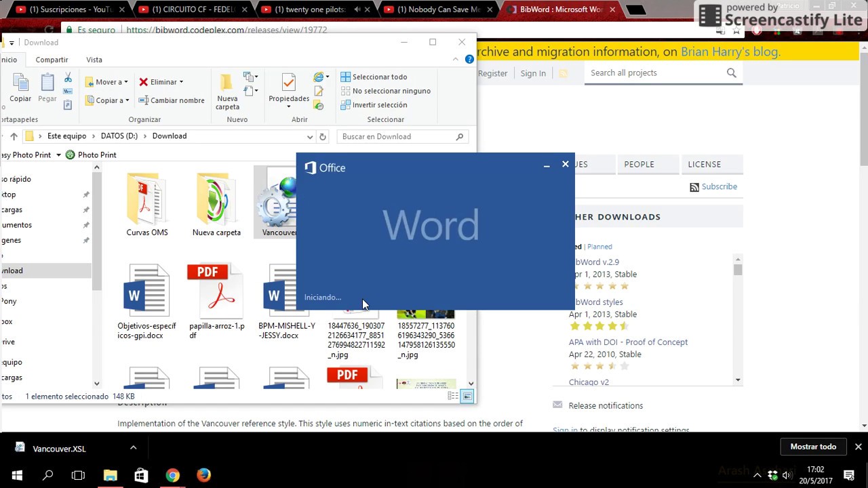868x488 pixels.
Task: Switch to details view in status bar
Action: click(453, 396)
